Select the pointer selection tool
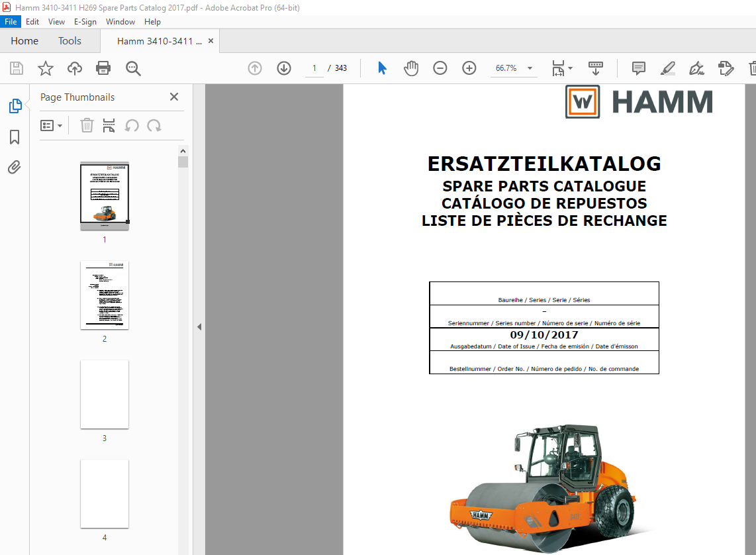Viewport: 756px width, 555px height. pos(383,68)
